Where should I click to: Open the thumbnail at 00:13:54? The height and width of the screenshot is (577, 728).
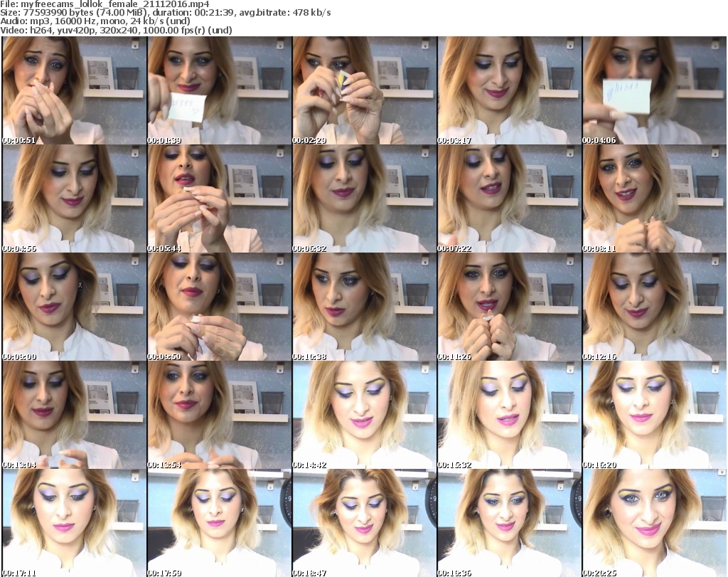[220, 415]
